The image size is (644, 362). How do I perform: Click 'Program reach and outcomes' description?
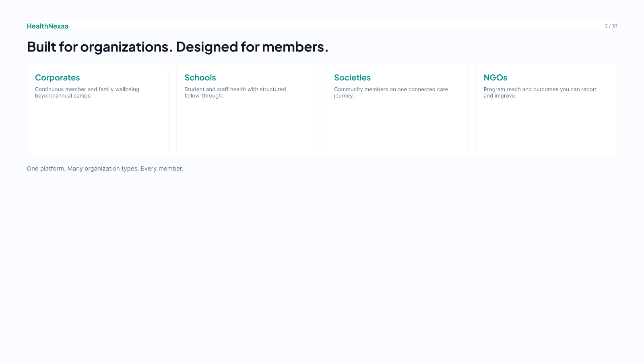tap(540, 93)
